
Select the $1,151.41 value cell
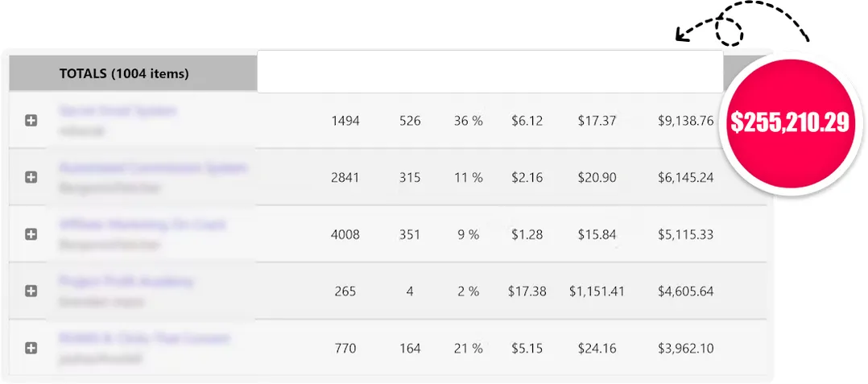597,291
